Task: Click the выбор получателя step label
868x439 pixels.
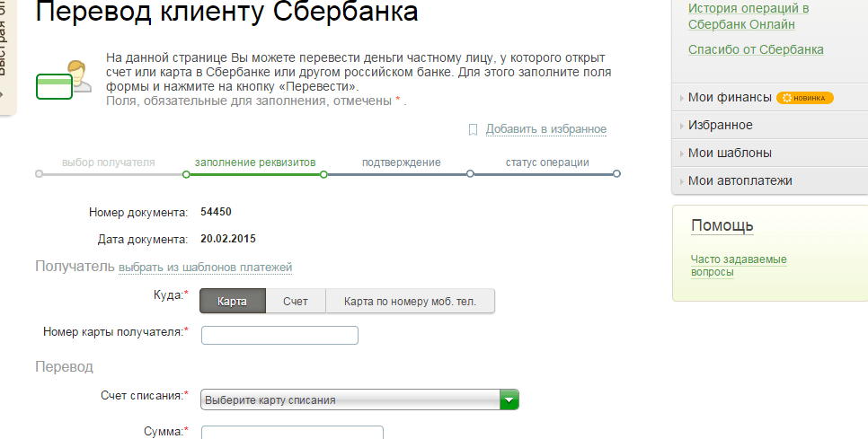Action: [109, 162]
